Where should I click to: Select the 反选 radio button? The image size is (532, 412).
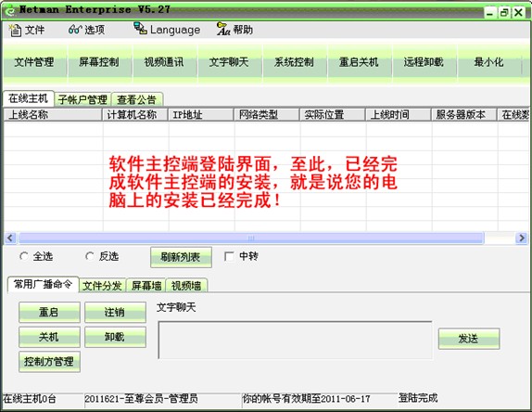[x=90, y=256]
